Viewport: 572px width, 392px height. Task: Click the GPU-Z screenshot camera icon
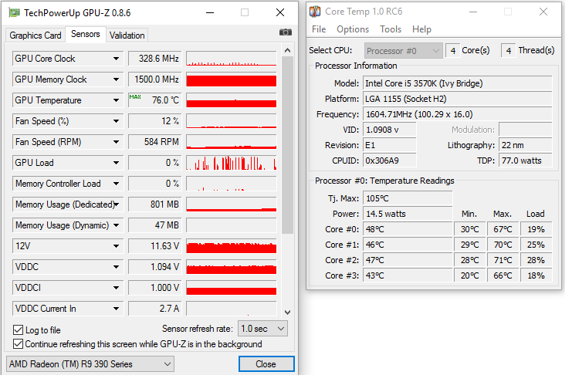tap(286, 32)
